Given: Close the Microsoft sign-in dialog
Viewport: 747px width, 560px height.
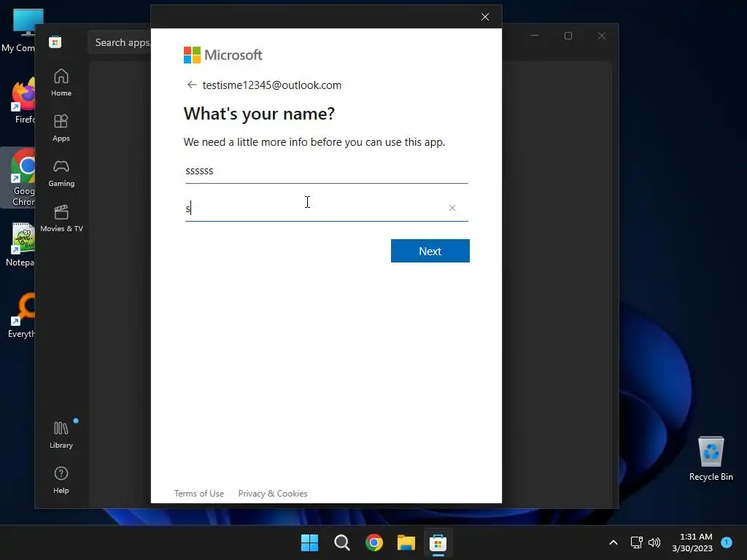Looking at the screenshot, I should (485, 17).
